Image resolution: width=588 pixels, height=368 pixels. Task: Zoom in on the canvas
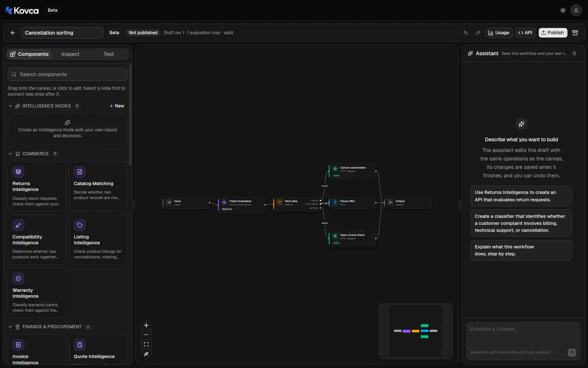[x=146, y=325]
